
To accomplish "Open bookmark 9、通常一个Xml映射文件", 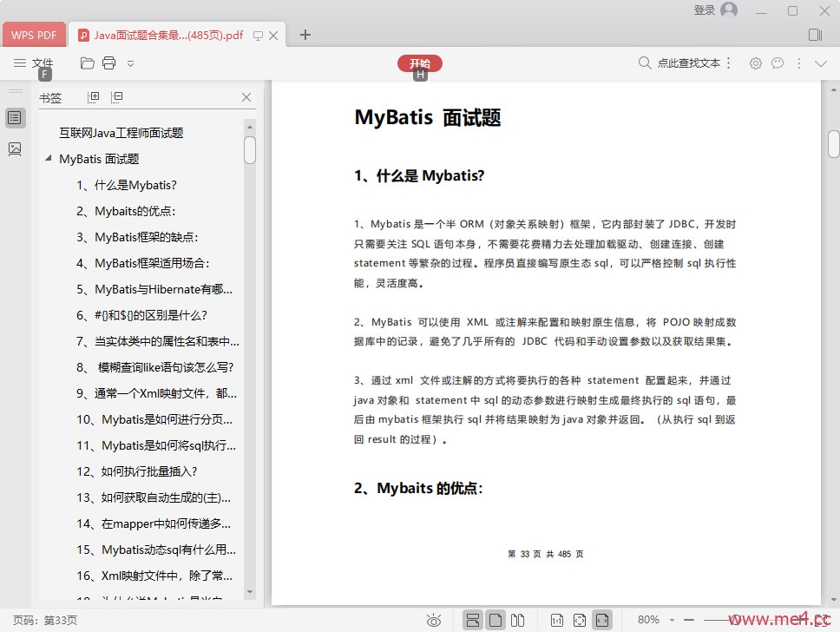I will (x=156, y=393).
